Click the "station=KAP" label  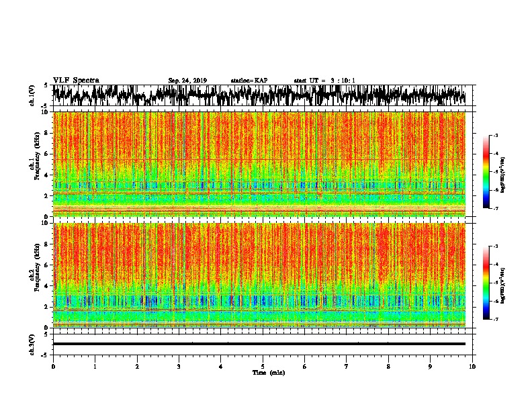249,81
